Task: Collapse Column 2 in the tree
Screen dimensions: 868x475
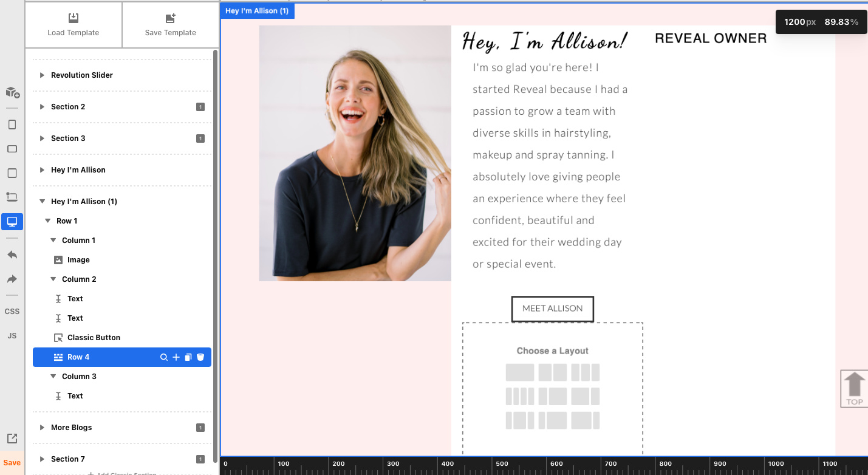Action: point(53,279)
